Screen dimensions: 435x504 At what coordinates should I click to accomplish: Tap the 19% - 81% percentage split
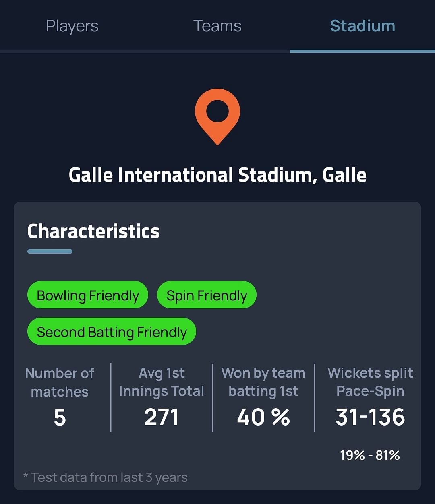[x=370, y=455]
